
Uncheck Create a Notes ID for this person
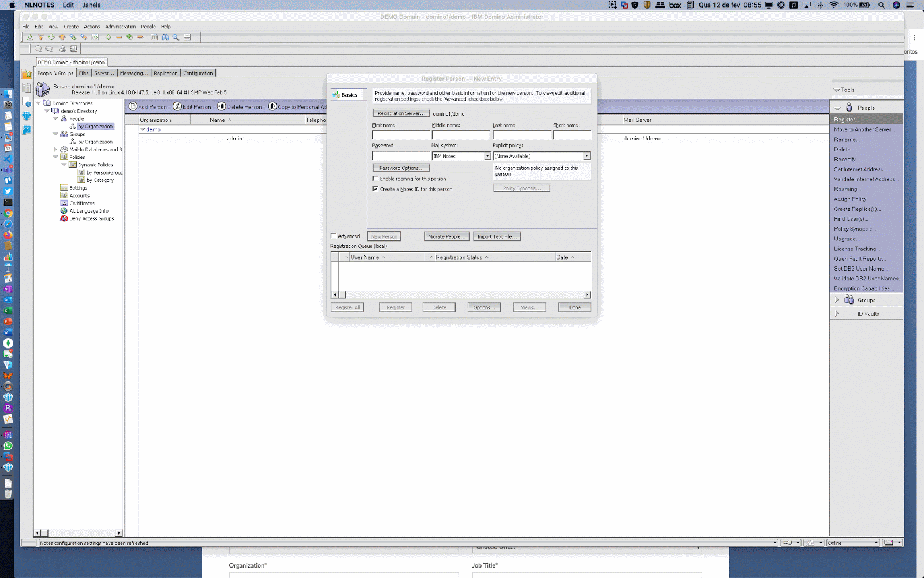point(377,189)
